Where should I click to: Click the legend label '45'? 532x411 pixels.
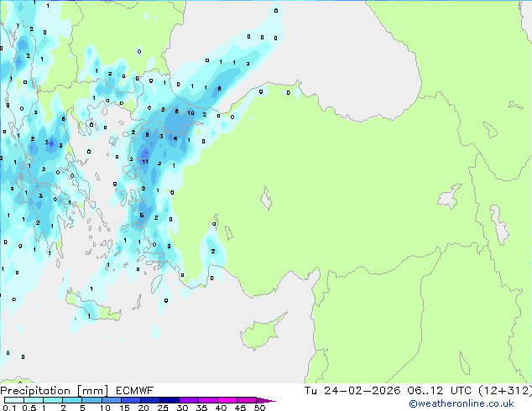click(x=240, y=408)
